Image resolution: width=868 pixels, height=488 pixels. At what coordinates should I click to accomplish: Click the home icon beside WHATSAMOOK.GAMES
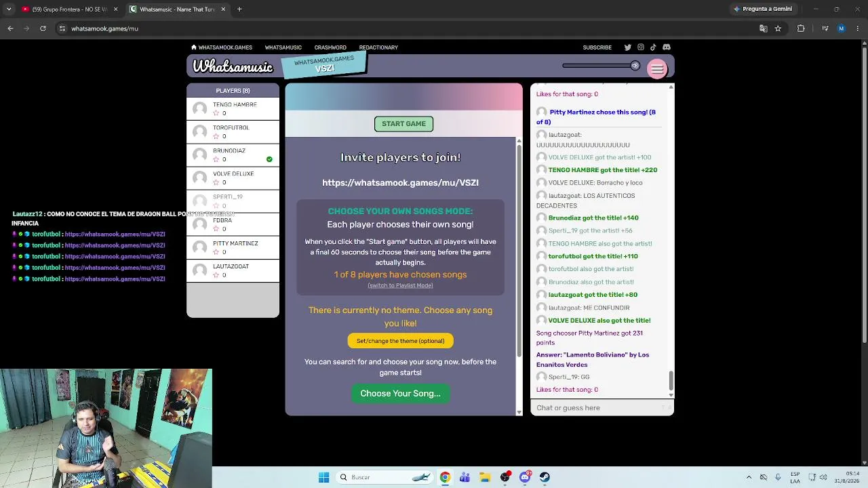[x=194, y=47]
